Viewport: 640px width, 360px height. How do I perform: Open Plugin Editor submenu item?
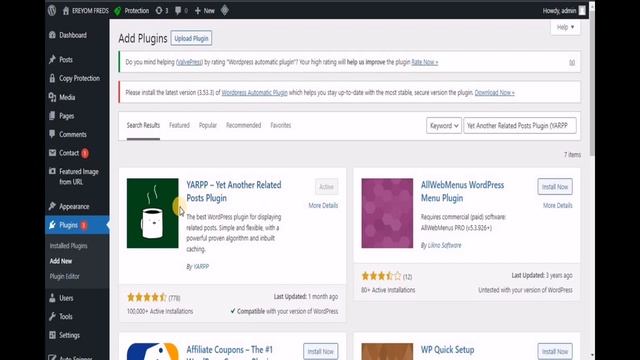[x=64, y=276]
